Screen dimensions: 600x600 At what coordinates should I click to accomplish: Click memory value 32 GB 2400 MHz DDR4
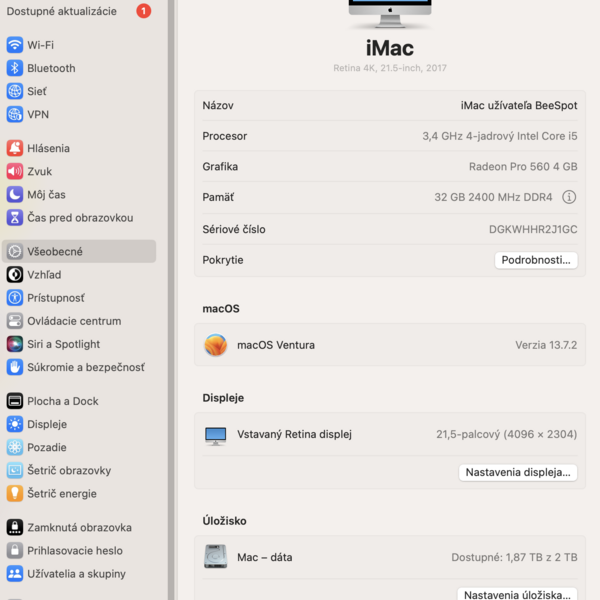(493, 197)
